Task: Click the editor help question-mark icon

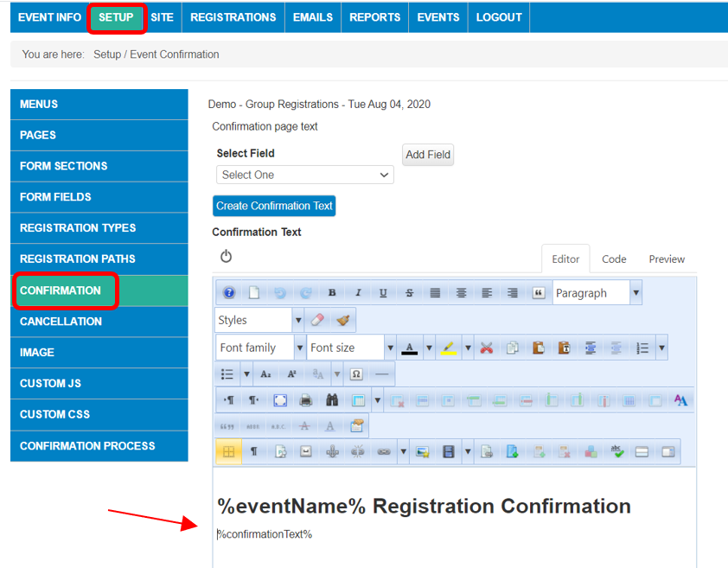Action: click(x=229, y=293)
